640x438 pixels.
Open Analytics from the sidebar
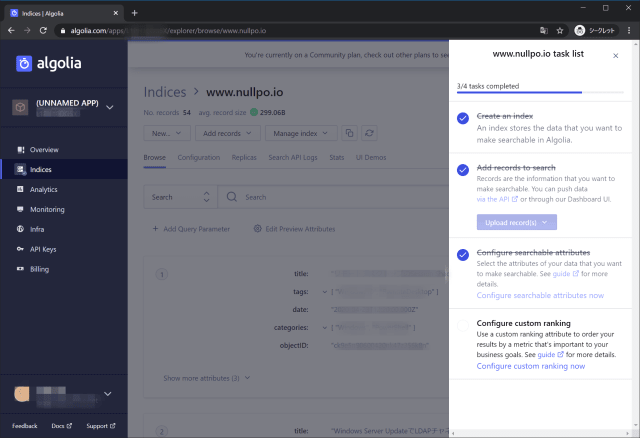(x=43, y=189)
